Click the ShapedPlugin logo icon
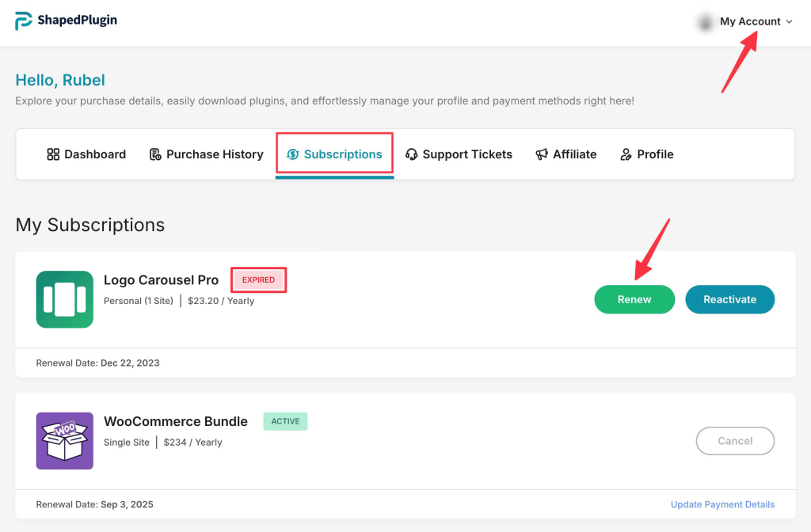The image size is (811, 532). coord(24,21)
